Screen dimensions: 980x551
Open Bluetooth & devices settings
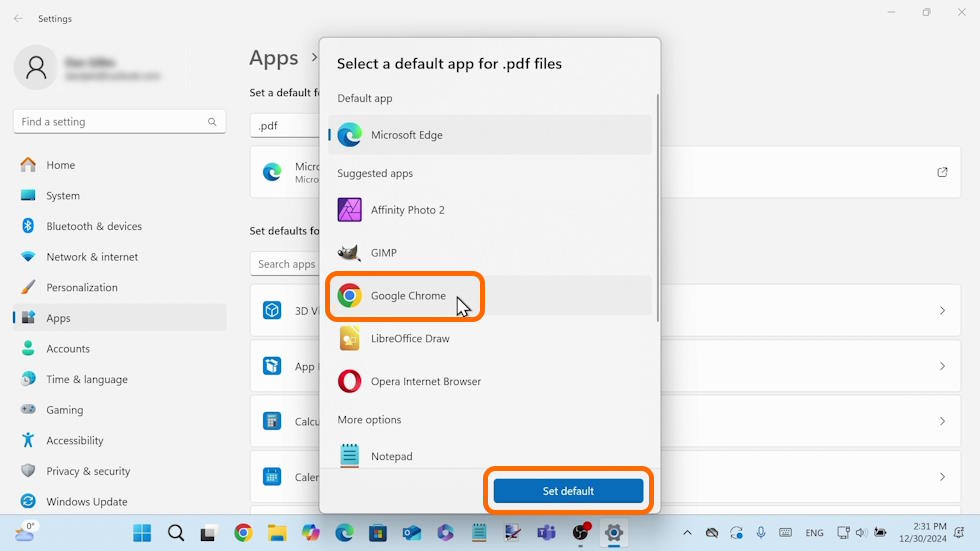point(119,226)
